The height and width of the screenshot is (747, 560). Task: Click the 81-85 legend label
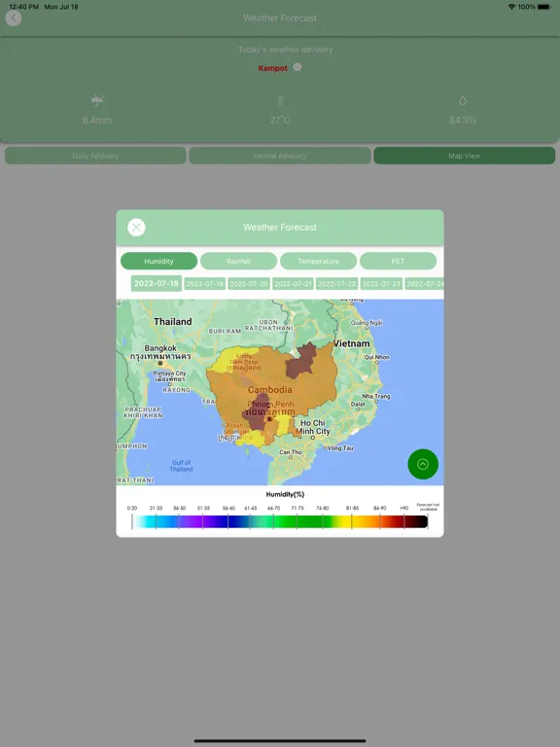click(x=352, y=509)
